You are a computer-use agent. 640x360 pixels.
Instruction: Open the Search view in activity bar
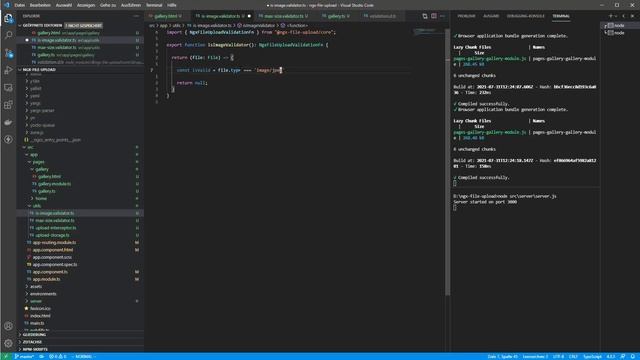point(8,36)
